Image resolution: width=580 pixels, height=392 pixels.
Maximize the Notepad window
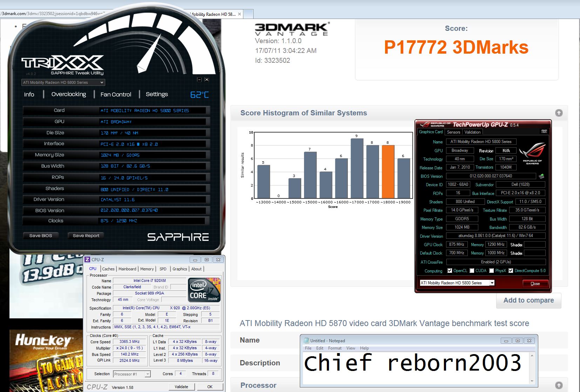point(518,340)
